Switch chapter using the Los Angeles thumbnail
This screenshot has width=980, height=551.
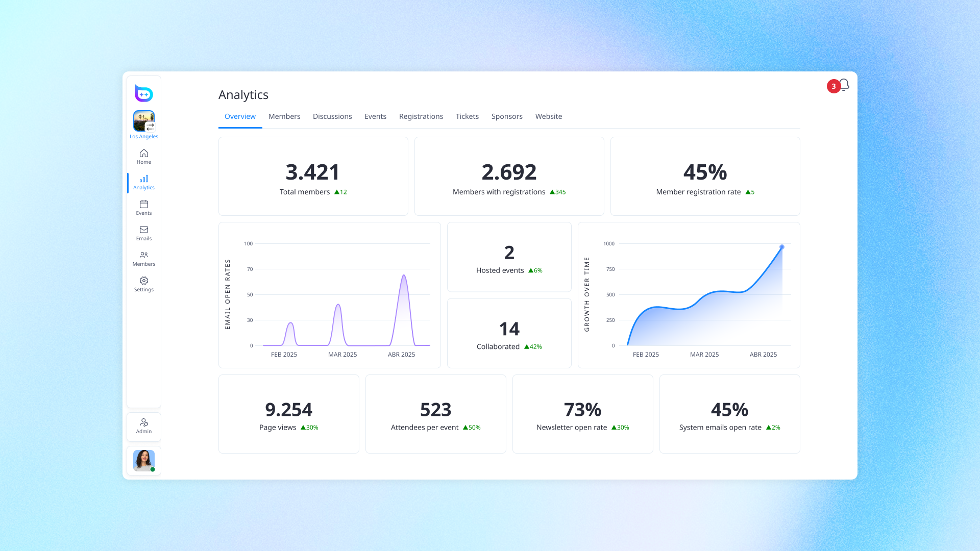point(143,121)
